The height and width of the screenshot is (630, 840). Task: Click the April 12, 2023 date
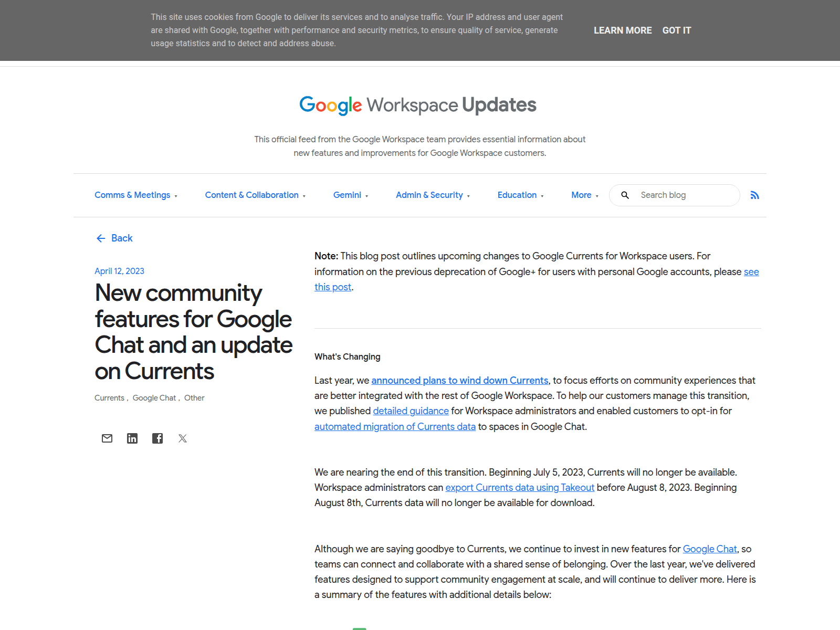tap(119, 271)
